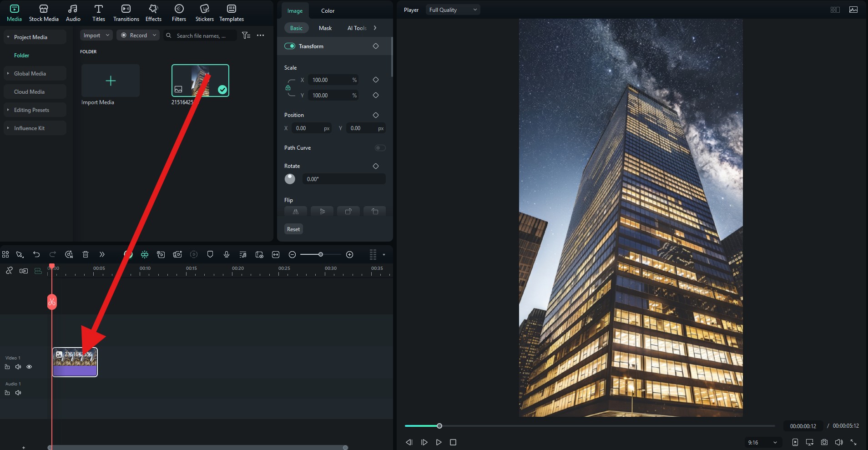Toggle the Transform switch
Screen dimensions: 868x450
(290, 46)
